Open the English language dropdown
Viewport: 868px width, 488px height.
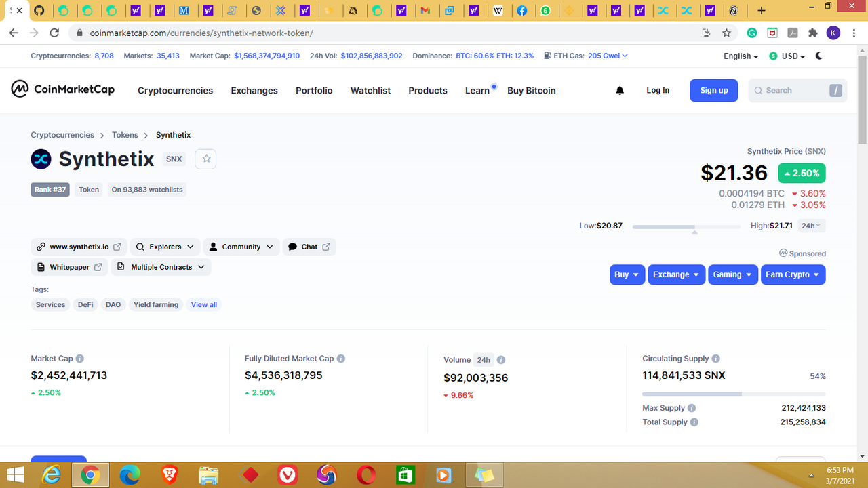click(x=741, y=56)
